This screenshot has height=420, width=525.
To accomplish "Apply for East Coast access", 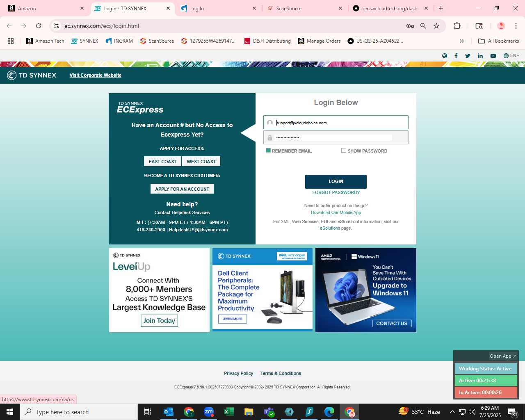I will (162, 162).
